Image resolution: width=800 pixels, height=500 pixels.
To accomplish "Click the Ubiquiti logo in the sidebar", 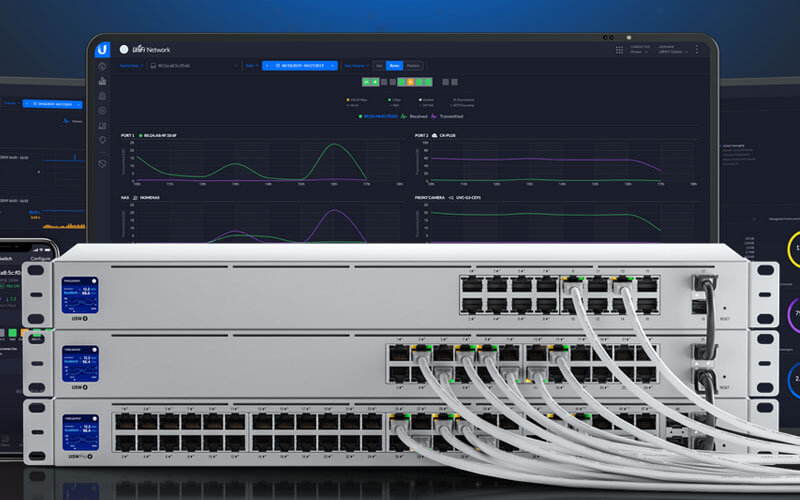I will [102, 47].
